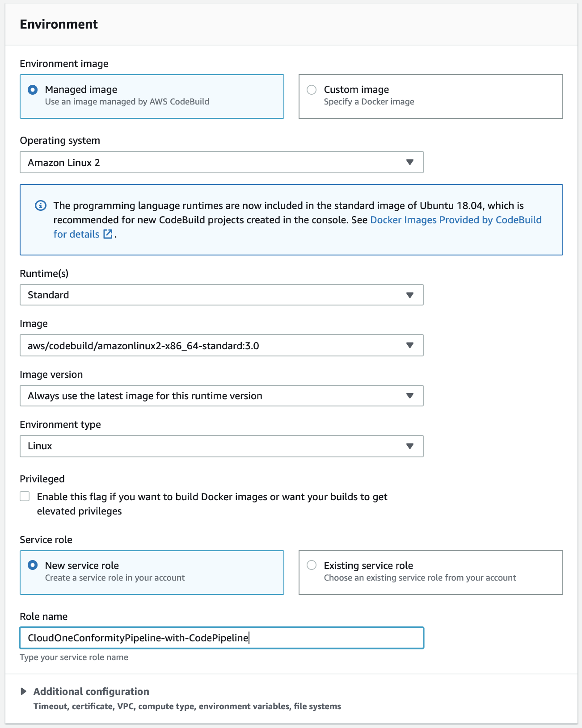Click the Additional configuration heading text
Screen dimensions: 582x728
pos(91,691)
